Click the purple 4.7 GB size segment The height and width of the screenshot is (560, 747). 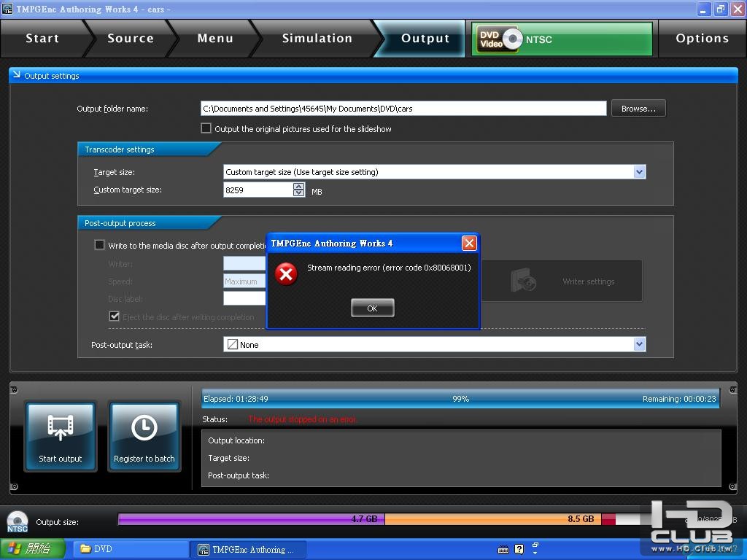click(x=251, y=519)
